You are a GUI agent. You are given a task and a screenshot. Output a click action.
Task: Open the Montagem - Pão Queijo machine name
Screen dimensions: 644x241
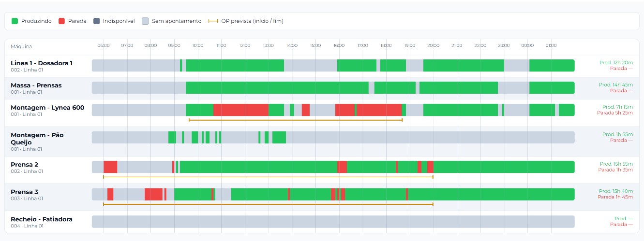37,139
